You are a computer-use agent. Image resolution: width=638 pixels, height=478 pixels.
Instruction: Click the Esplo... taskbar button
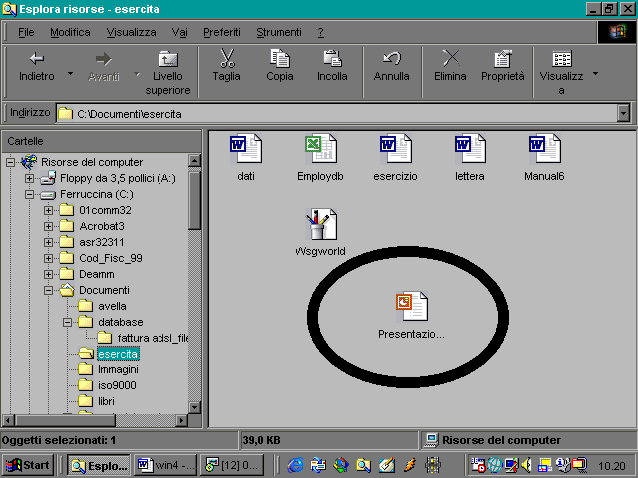point(98,465)
